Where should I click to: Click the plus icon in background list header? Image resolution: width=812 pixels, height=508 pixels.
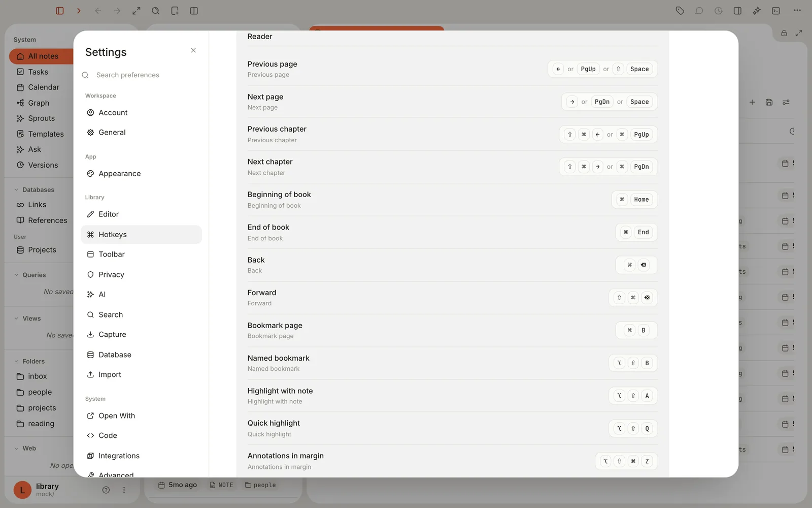tap(752, 102)
